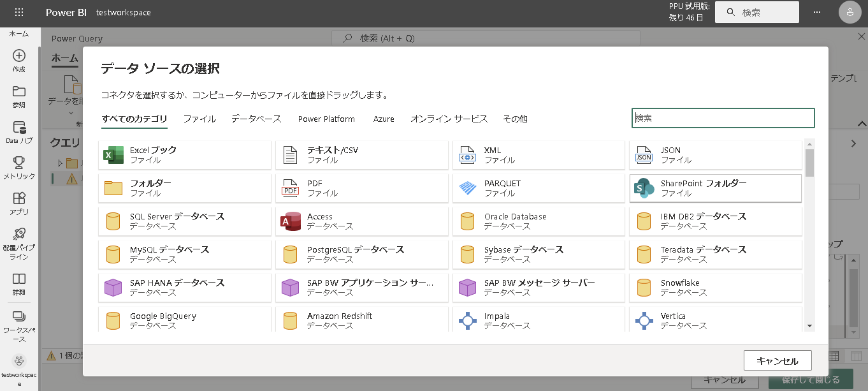This screenshot has width=868, height=391.
Task: Open 配置パイプライン in the sidebar
Action: coord(19,244)
